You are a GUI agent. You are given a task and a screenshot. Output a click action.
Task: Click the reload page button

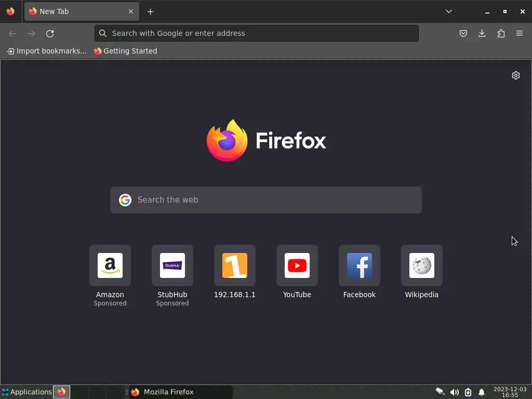50,34
